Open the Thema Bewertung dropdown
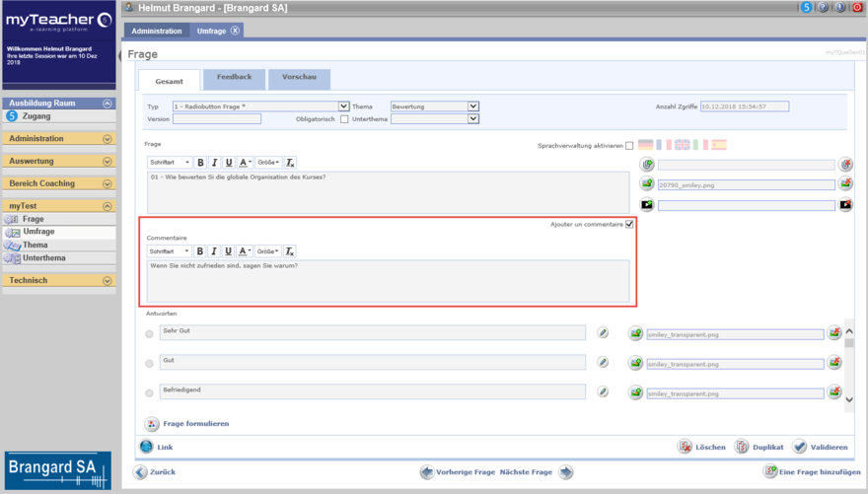 (473, 106)
